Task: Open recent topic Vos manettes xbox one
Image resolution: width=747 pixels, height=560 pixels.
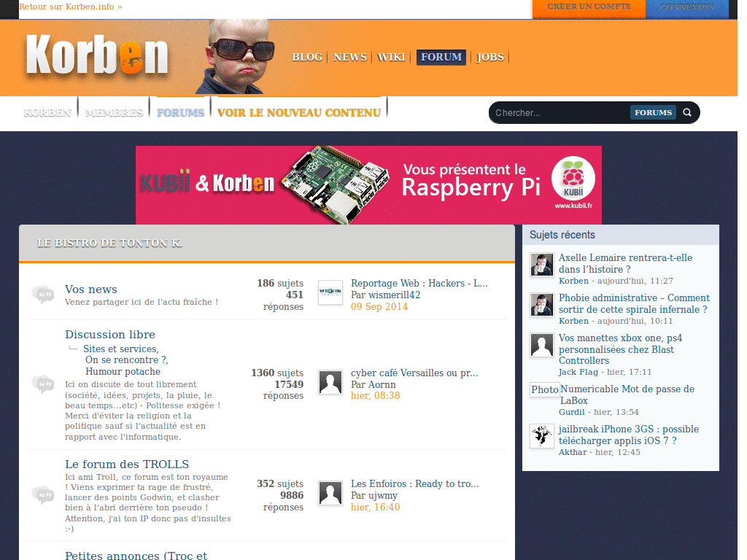Action: (620, 349)
